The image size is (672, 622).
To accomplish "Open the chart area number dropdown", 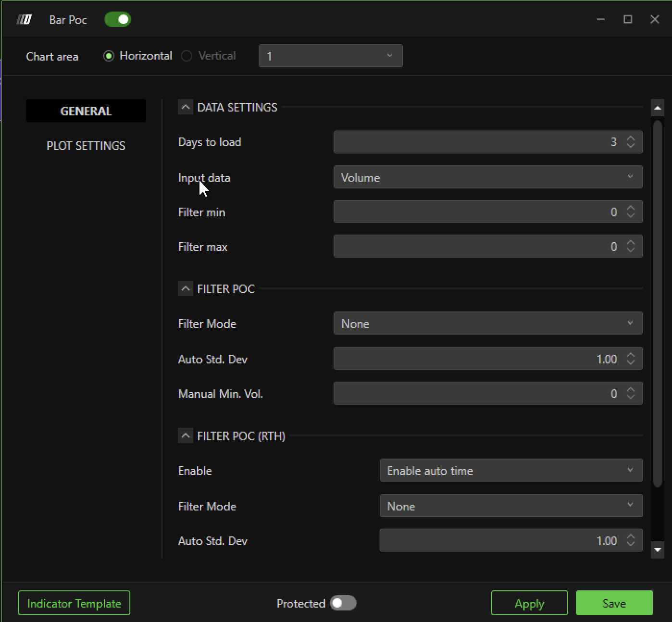I will (x=330, y=56).
